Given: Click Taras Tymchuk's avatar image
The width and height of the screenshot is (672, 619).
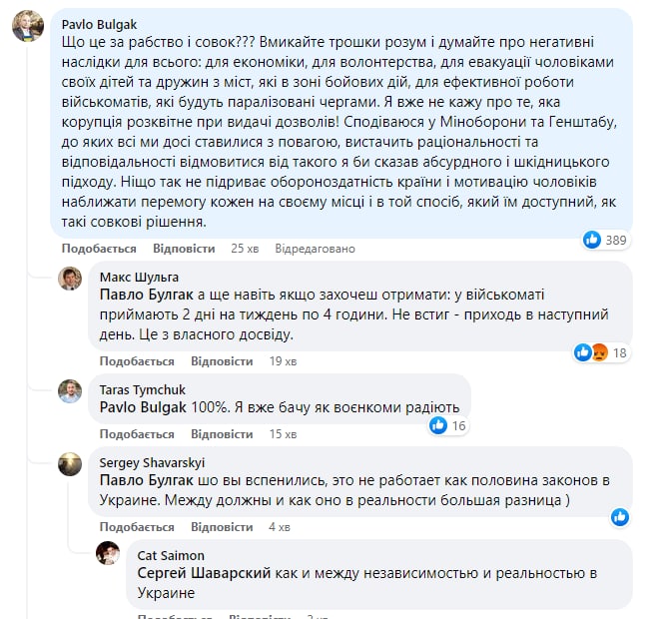Looking at the screenshot, I should click(x=69, y=391).
